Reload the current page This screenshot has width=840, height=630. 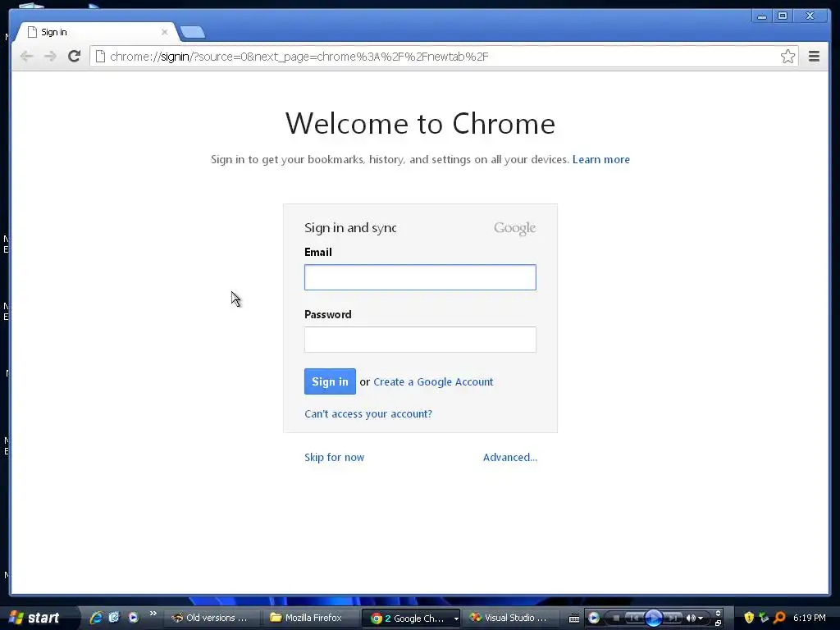pos(74,56)
